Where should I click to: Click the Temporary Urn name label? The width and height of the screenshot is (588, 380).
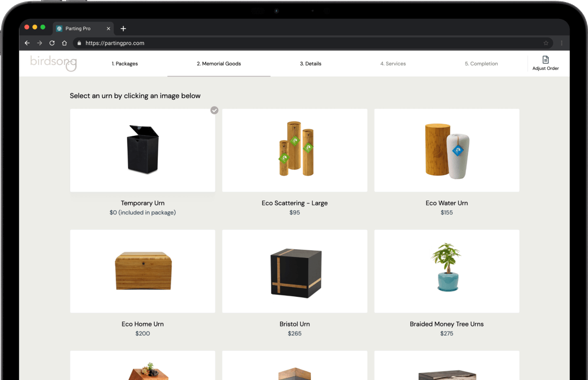142,203
